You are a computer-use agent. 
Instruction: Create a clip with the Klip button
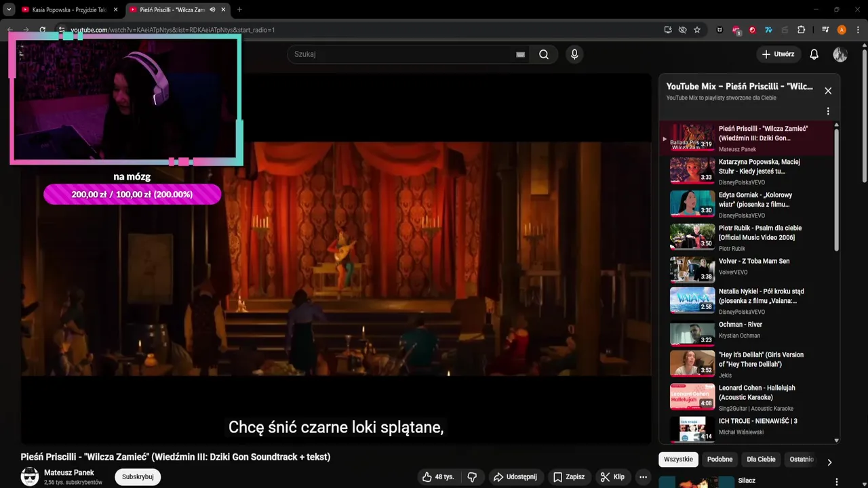(612, 477)
